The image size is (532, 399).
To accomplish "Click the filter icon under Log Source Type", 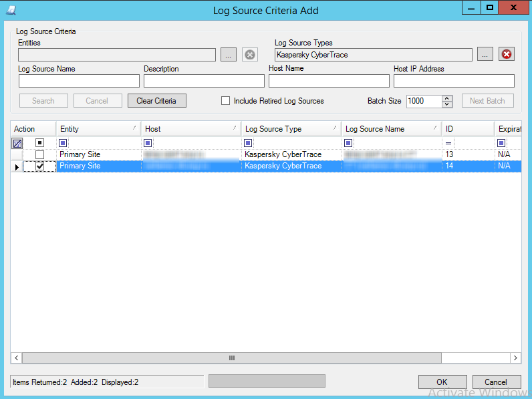I will [x=249, y=143].
